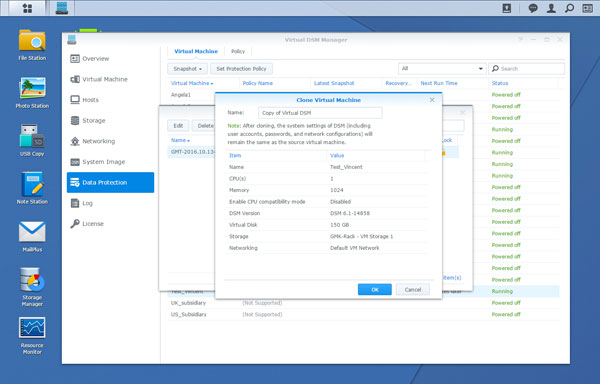Screen dimensions: 600x384
Task: Select the US_Subsidiary virtual machine row
Action: 364,314
